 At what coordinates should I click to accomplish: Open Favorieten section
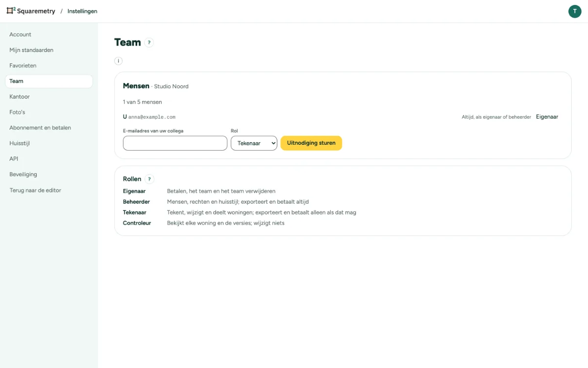coord(49,66)
